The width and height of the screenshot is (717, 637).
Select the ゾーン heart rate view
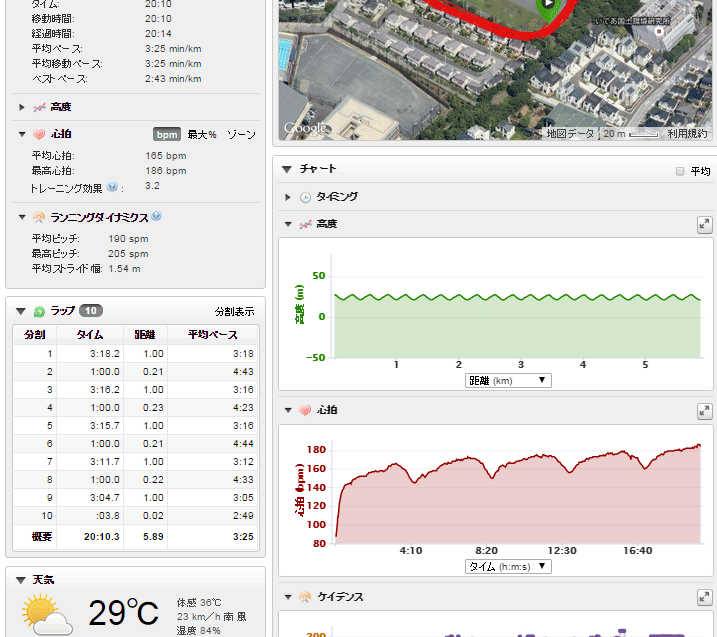(x=241, y=134)
